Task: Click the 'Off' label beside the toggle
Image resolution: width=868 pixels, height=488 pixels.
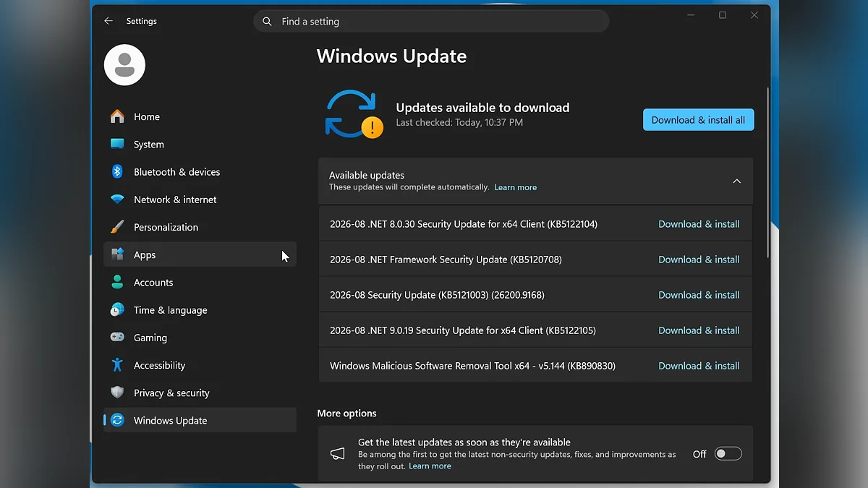Action: click(x=699, y=454)
